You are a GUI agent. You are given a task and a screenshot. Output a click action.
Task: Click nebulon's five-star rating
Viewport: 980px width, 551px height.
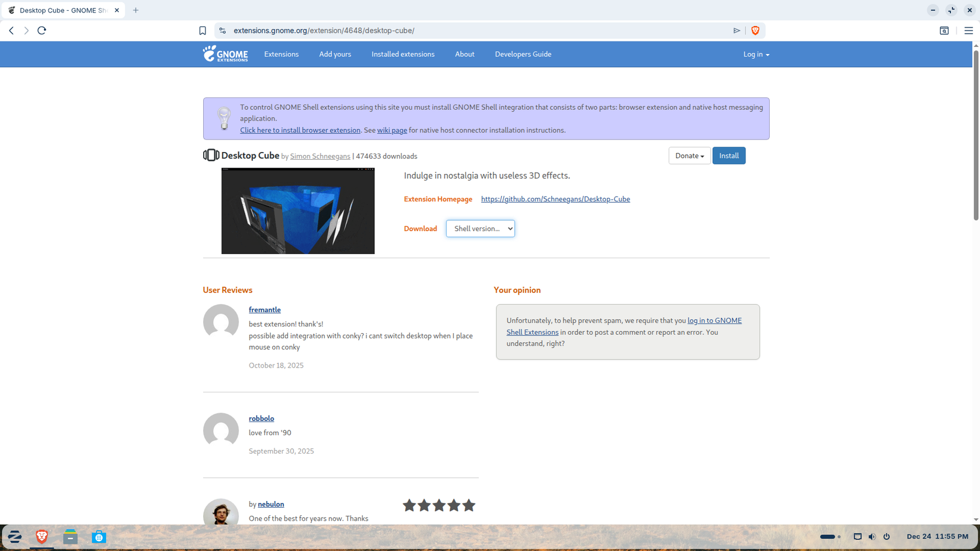pyautogui.click(x=439, y=505)
